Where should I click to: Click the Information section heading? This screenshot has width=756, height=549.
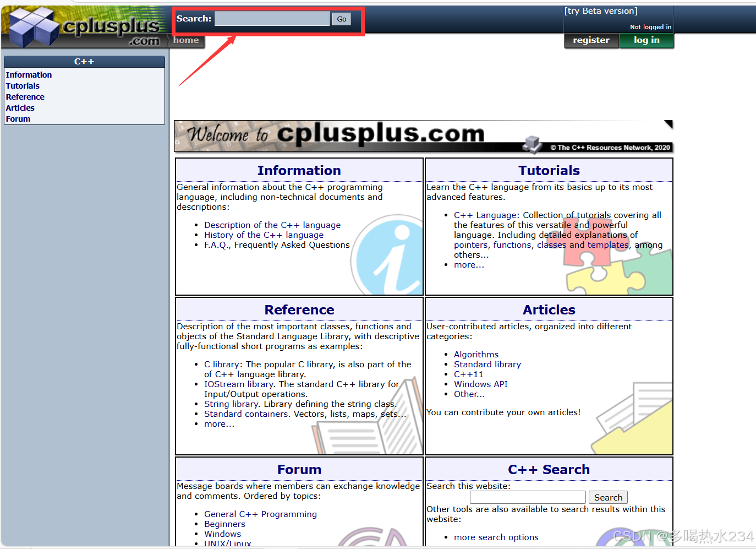pos(299,171)
